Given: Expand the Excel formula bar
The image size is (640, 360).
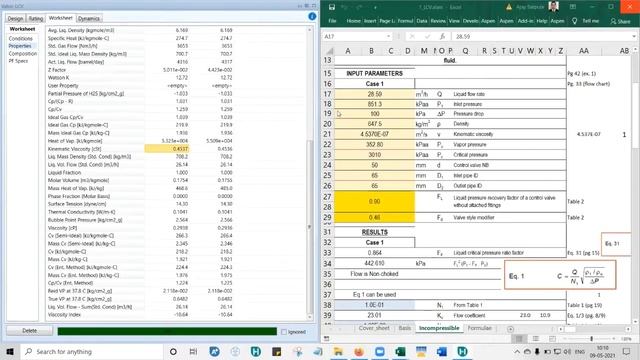Looking at the screenshot, I should pos(633,36).
